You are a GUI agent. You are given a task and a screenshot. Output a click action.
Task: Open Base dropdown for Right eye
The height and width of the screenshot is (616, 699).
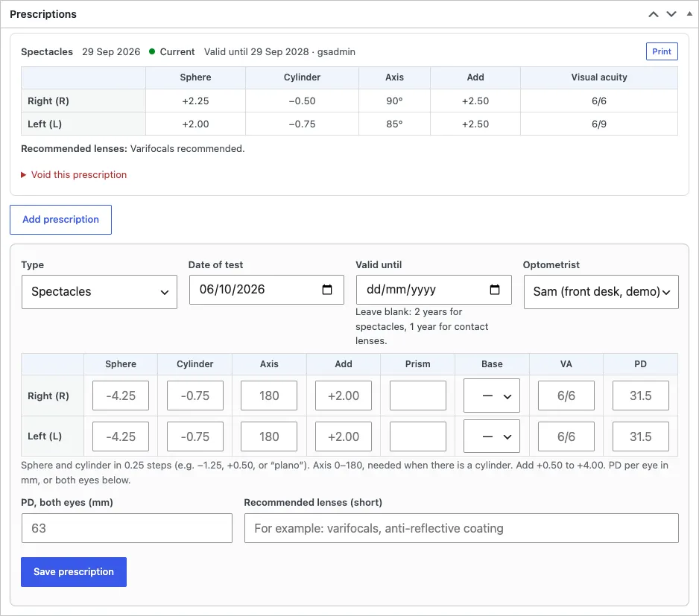tap(492, 396)
